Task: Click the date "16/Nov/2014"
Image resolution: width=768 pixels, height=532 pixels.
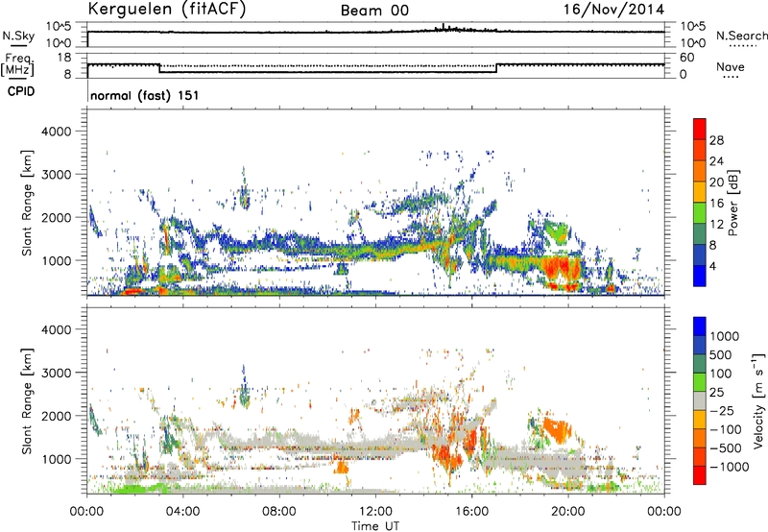Action: 613,10
